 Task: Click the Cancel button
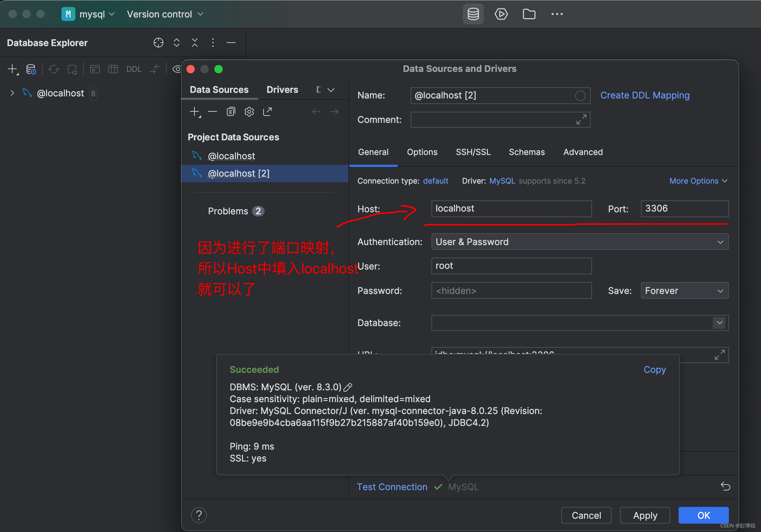(x=586, y=515)
